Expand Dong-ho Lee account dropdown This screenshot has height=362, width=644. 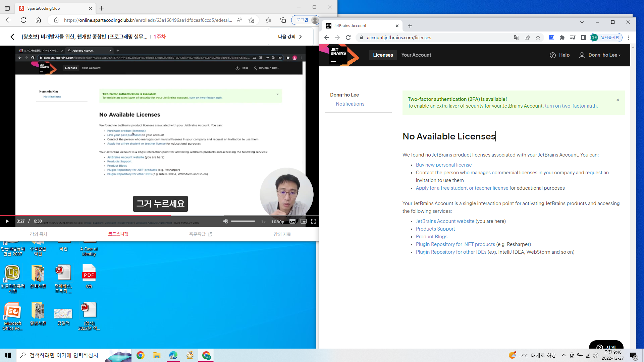(600, 55)
